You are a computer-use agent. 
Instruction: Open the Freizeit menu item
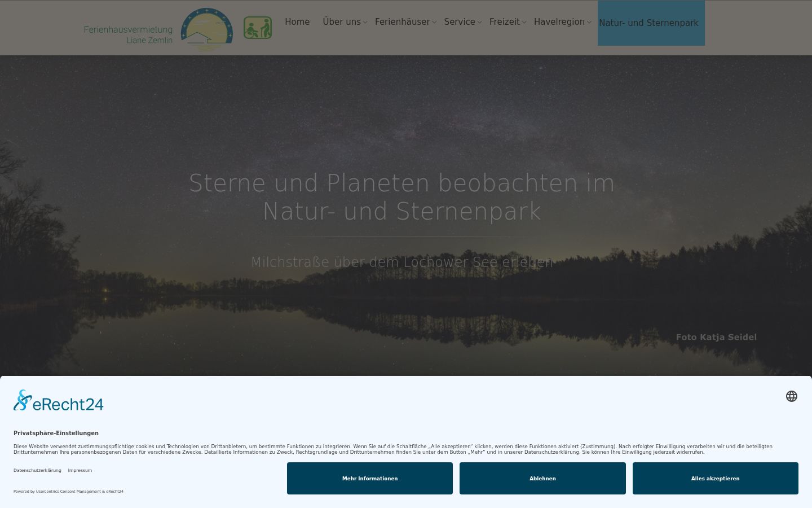tap(505, 22)
